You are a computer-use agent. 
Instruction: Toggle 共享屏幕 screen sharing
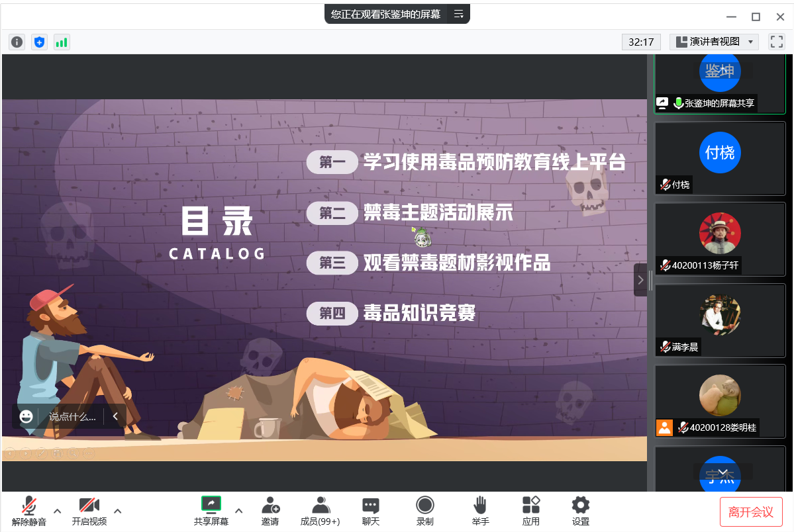[211, 511]
